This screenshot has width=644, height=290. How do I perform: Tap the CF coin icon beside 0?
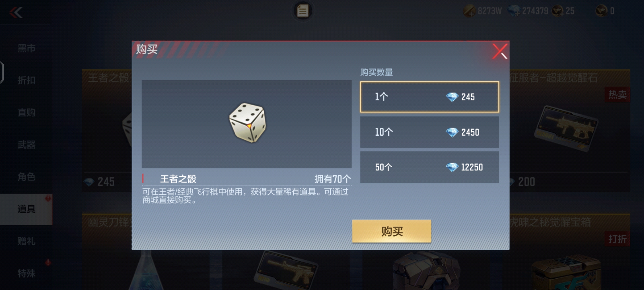point(602,11)
